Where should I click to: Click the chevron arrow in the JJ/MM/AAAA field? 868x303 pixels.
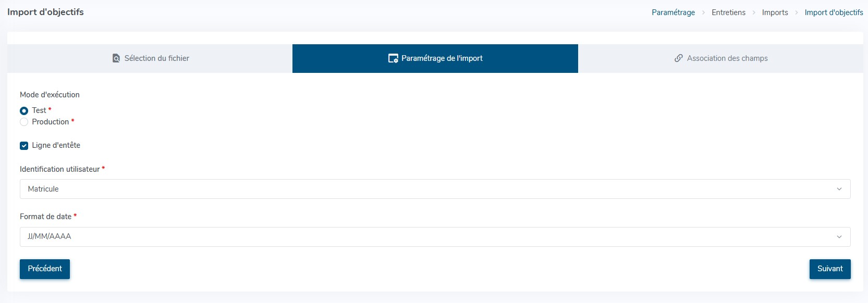839,237
